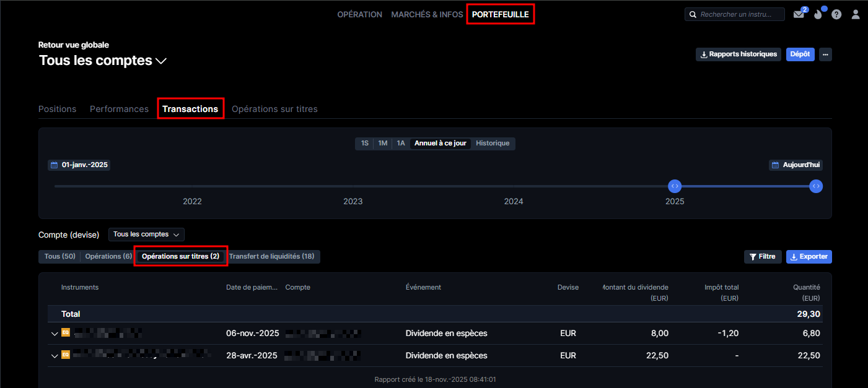Click the flame notifications icon
The image size is (868, 388).
coord(818,15)
